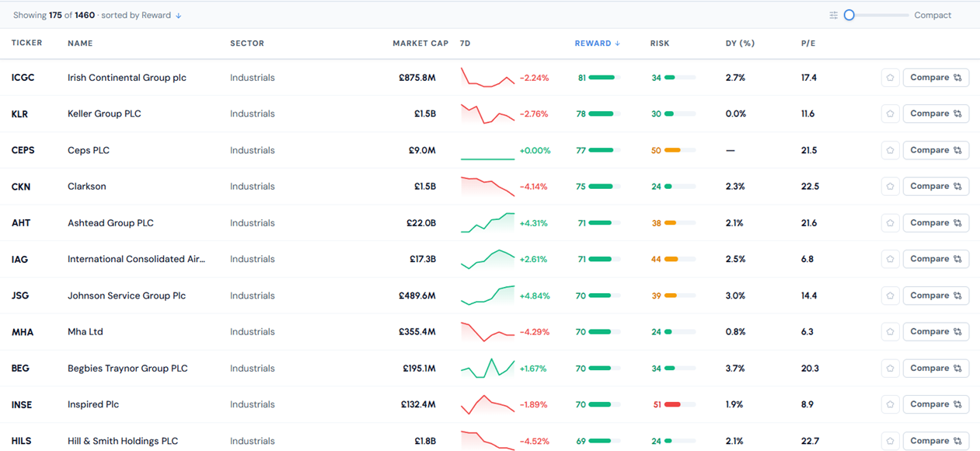Screen dimensions: 980x451
Task: Add CEPS to favourites with the star
Action: tap(890, 150)
